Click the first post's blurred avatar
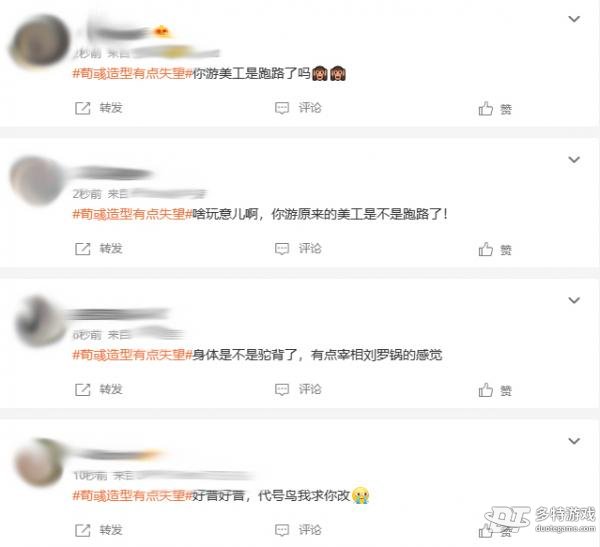Viewport: 600px width, 547px height. click(x=39, y=41)
